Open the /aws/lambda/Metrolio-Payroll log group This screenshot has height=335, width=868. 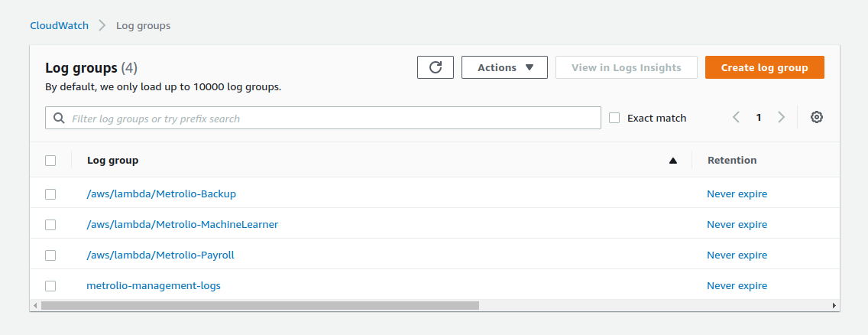point(160,255)
